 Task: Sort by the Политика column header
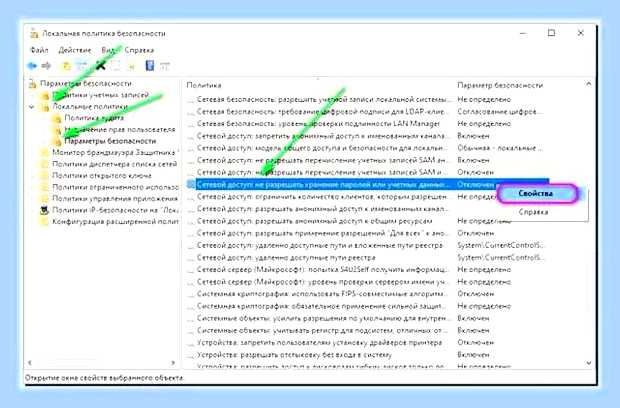(x=204, y=85)
